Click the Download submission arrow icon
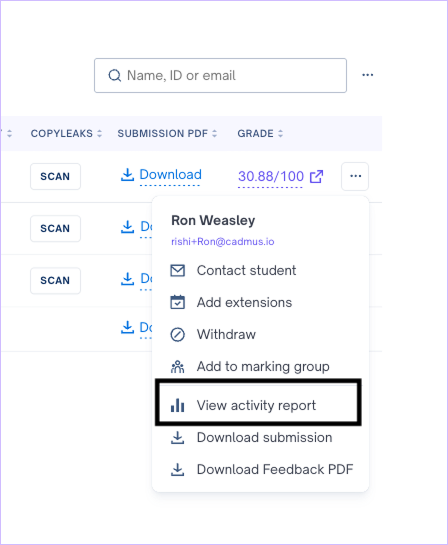This screenshot has width=448, height=545. click(x=178, y=438)
